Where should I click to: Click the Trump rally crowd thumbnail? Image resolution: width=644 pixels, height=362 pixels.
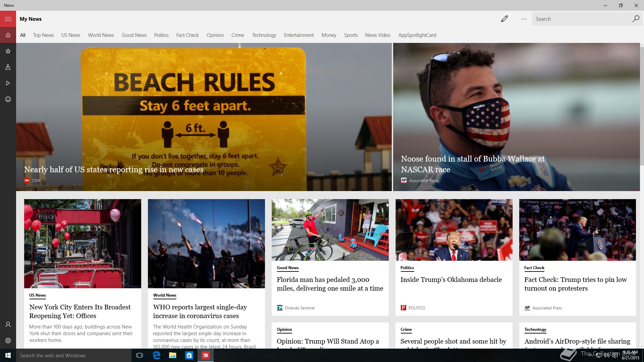point(454,230)
